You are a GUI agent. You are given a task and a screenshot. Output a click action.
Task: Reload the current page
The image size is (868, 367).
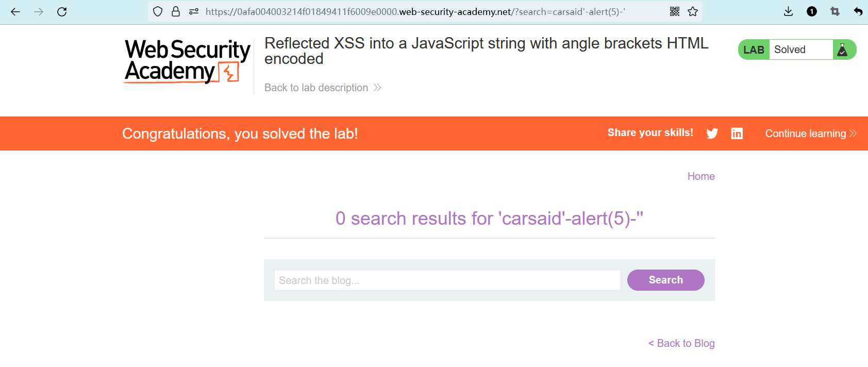[x=62, y=12]
